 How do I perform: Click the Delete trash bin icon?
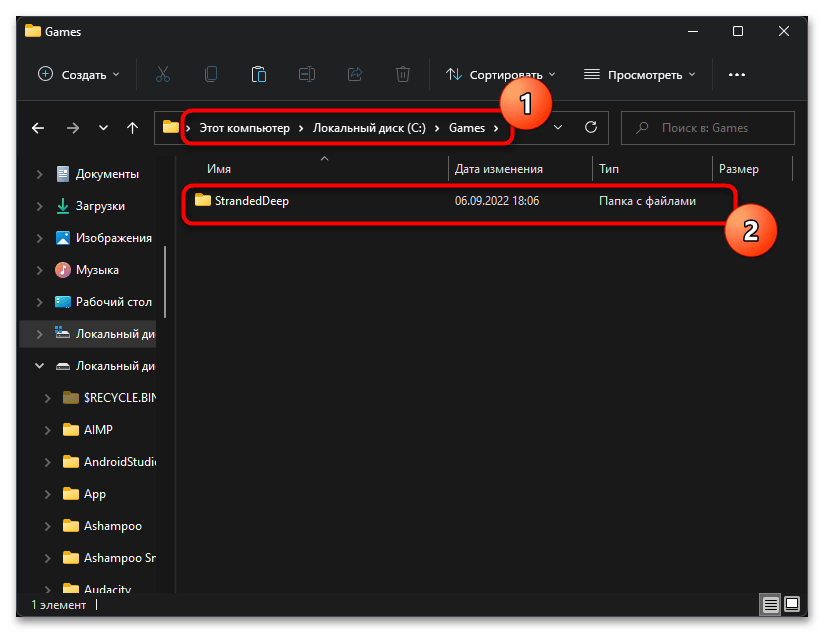(402, 74)
